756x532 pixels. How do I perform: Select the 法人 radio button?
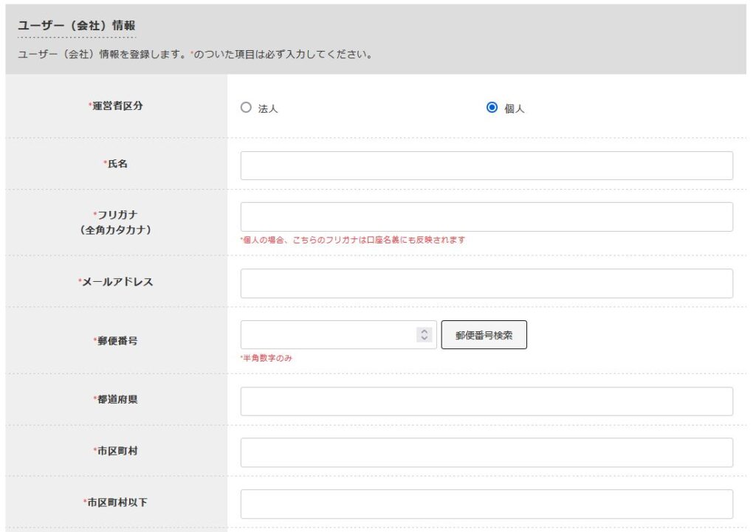[247, 108]
